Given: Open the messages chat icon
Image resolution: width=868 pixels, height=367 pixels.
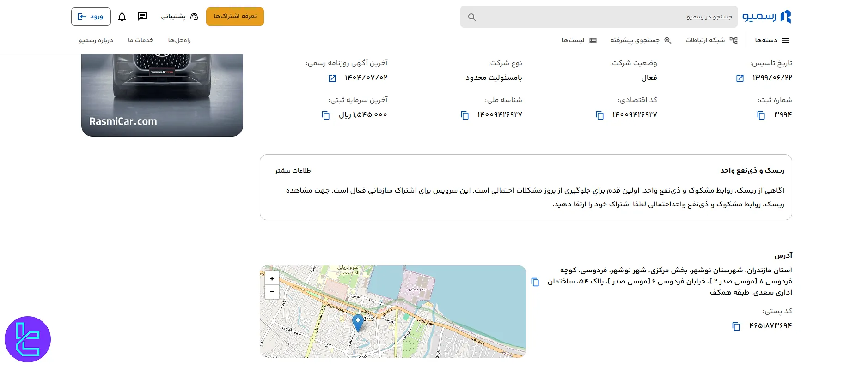Looking at the screenshot, I should point(142,17).
